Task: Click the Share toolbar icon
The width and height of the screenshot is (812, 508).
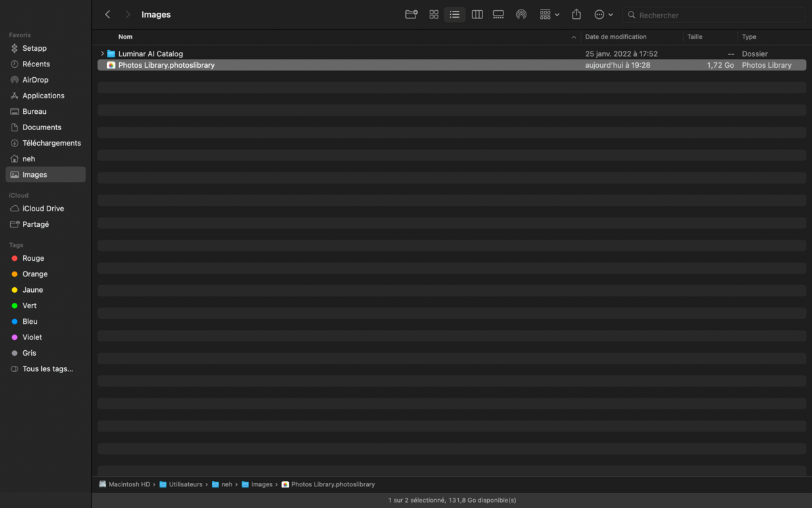Action: (577, 14)
